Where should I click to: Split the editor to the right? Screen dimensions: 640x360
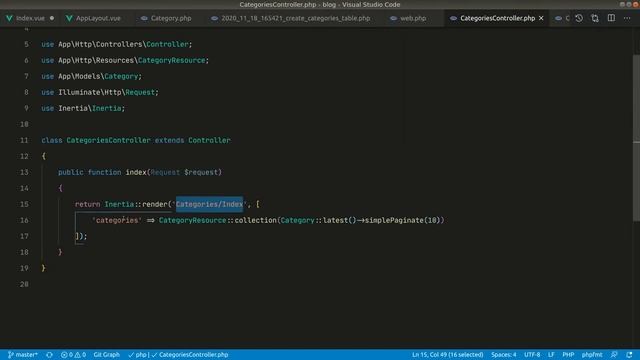pos(611,18)
